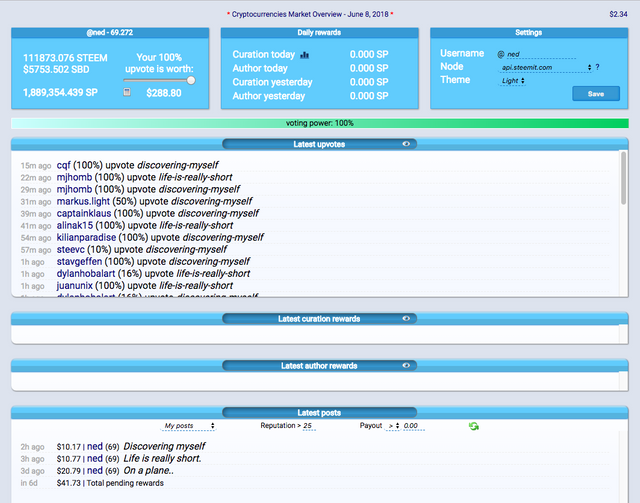Open the curation bar chart icon
This screenshot has width=640, height=503.
pyautogui.click(x=304, y=55)
